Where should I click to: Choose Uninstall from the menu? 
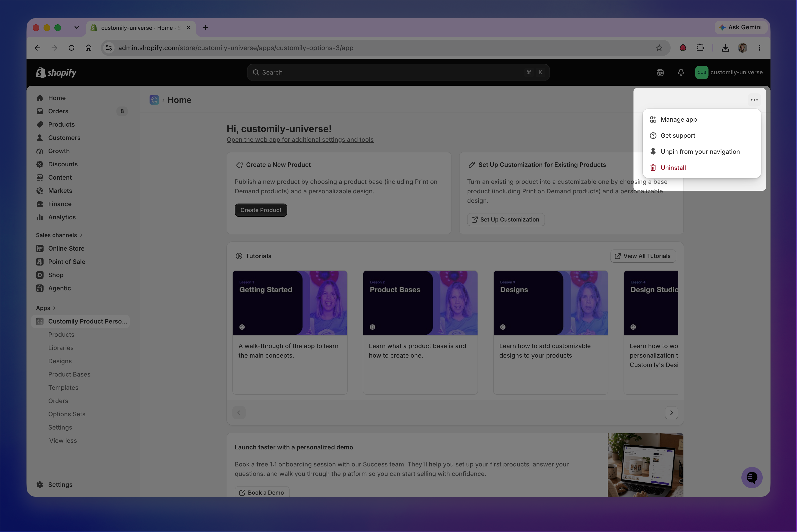pyautogui.click(x=702, y=168)
